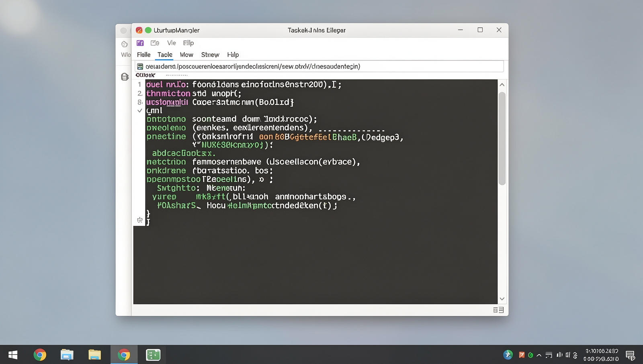643x364 pixels.
Task: Open the green app taskbar icon
Action: click(153, 355)
